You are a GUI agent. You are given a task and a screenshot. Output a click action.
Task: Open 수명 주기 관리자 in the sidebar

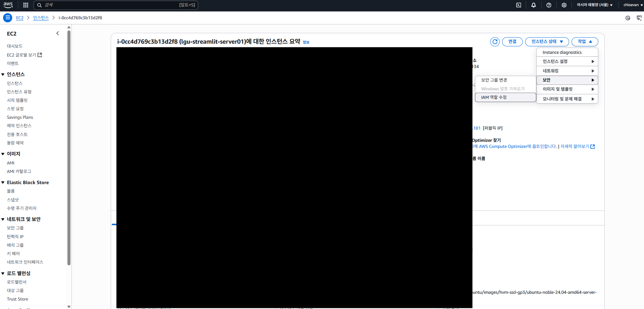[x=22, y=208]
